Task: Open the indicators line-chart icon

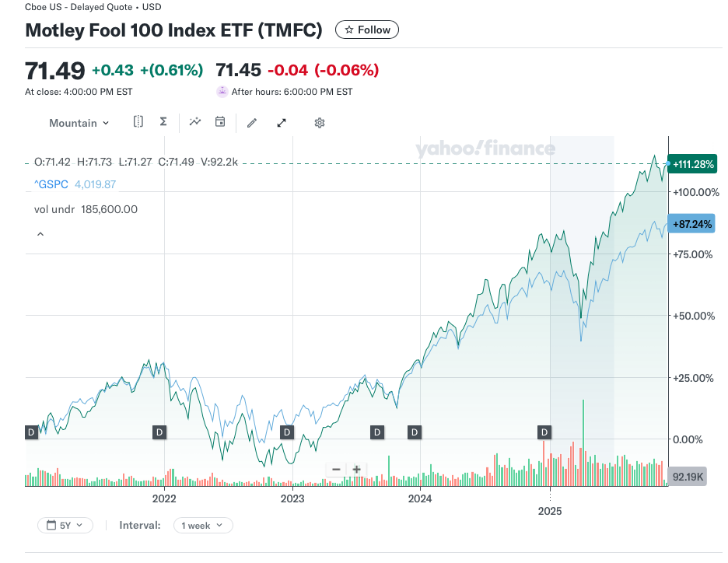Action: point(195,122)
